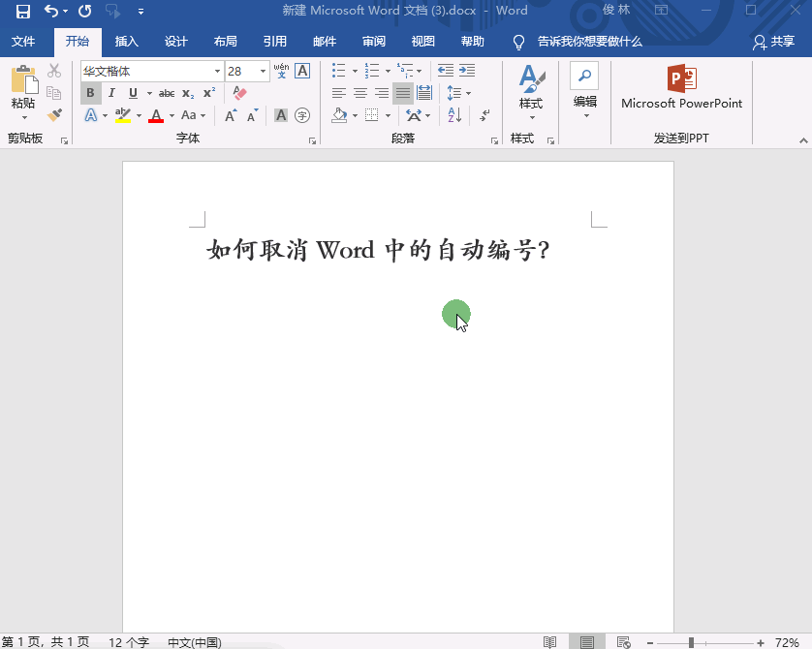Click the Format Painter brush icon
The height and width of the screenshot is (649, 812).
54,115
